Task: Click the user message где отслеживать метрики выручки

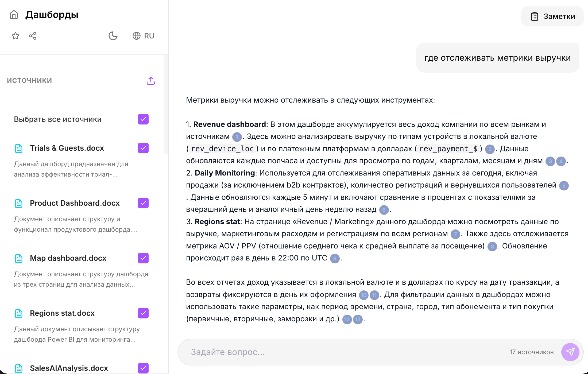Action: tap(498, 58)
